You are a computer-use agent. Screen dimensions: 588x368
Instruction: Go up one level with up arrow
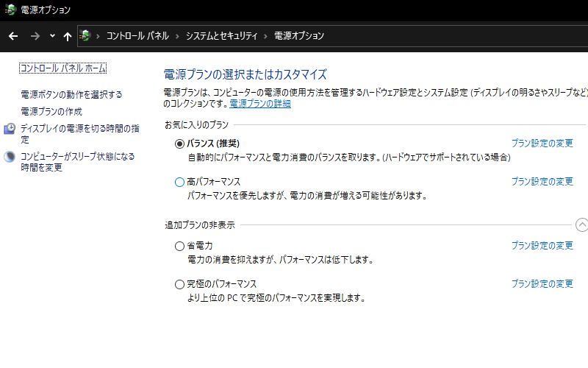[x=68, y=36]
